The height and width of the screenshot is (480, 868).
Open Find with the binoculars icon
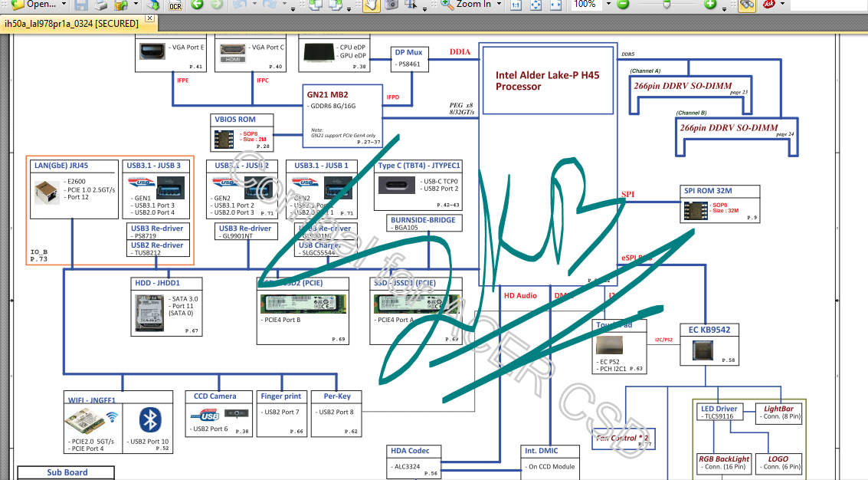747,5
